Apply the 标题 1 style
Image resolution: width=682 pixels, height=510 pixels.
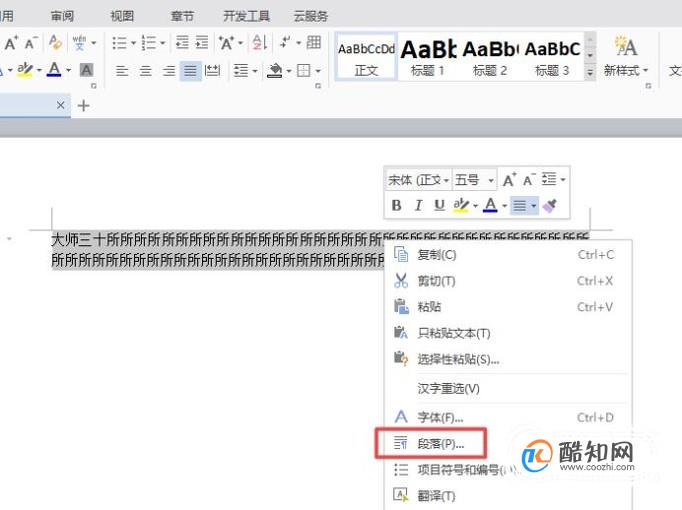tap(428, 57)
